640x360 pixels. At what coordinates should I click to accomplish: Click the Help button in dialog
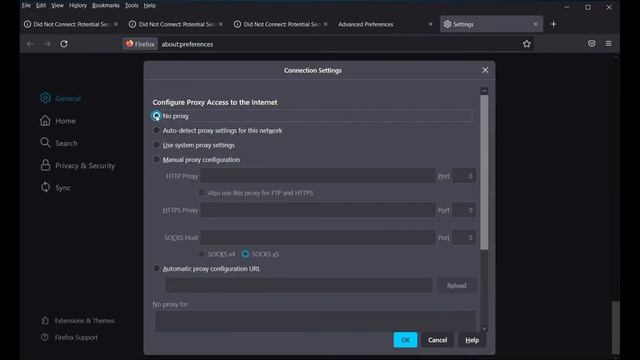tap(472, 340)
